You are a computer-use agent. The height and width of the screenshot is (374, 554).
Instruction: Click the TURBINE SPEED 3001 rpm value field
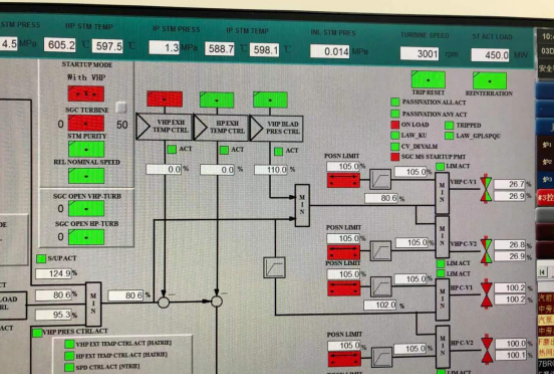tap(419, 54)
